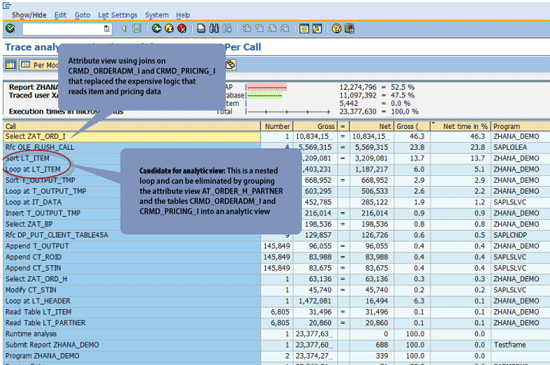
Task: Jump to First Page icon
Action: (247, 28)
